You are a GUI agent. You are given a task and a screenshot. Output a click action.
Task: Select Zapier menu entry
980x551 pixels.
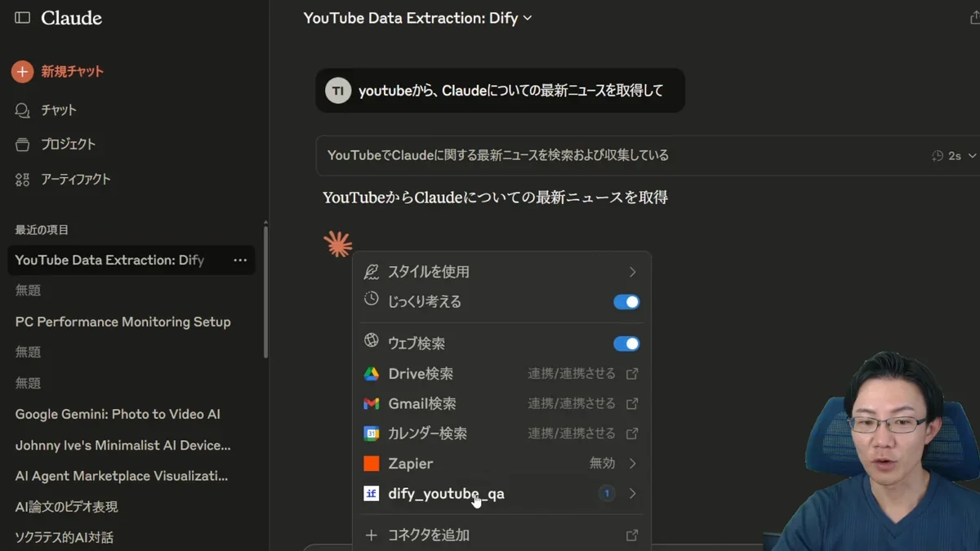[501, 464]
